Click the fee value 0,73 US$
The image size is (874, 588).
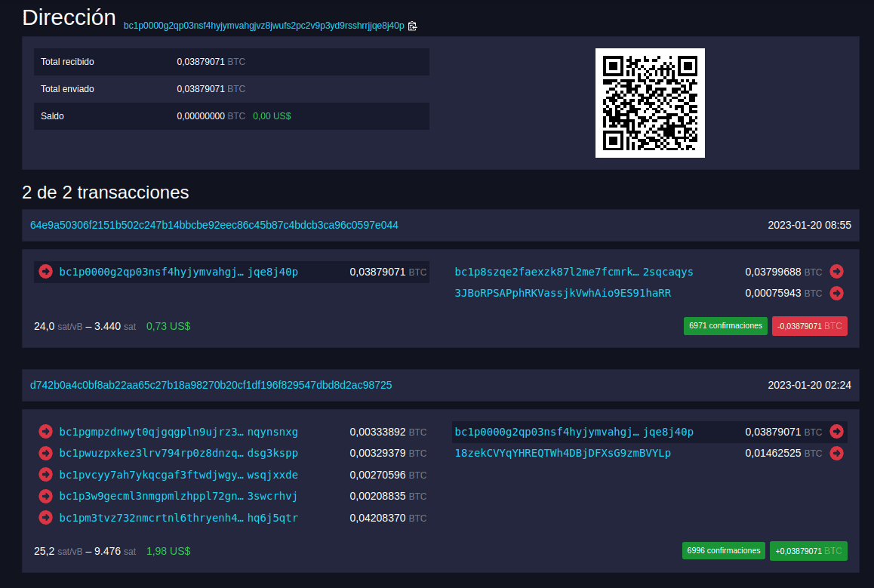point(168,327)
